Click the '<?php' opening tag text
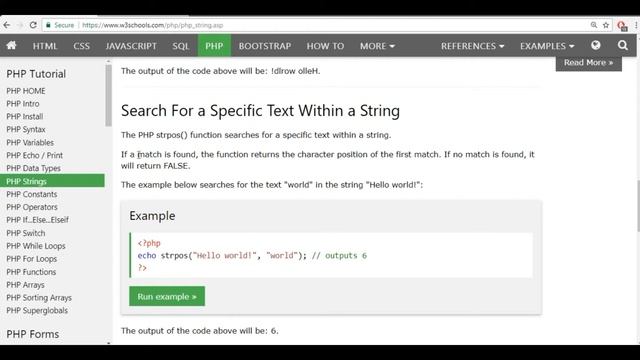The height and width of the screenshot is (360, 640). (149, 243)
